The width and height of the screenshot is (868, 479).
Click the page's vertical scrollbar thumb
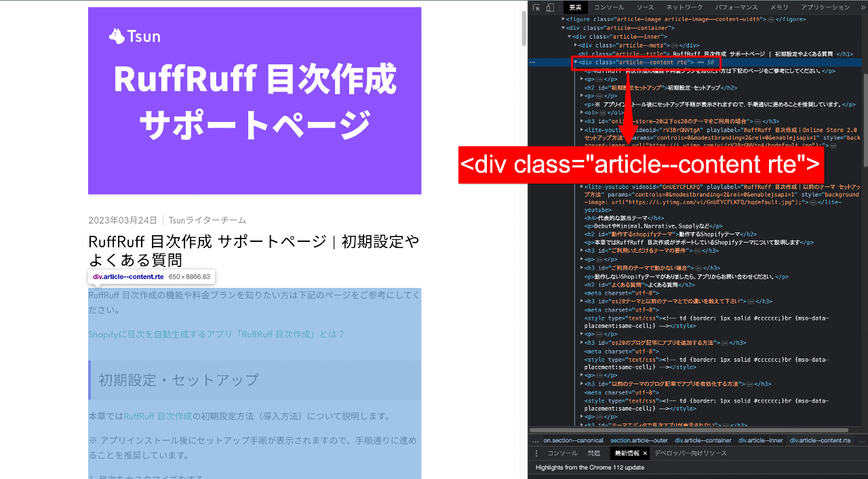524,27
